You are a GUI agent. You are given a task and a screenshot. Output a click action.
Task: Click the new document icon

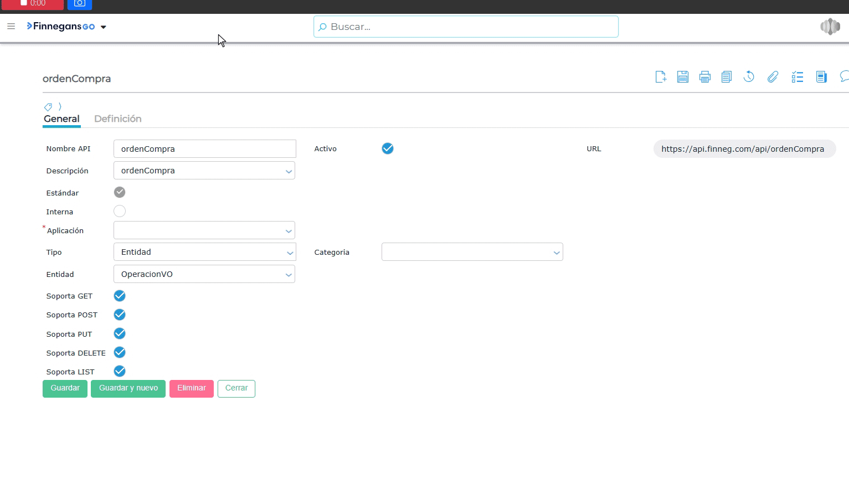tap(660, 77)
